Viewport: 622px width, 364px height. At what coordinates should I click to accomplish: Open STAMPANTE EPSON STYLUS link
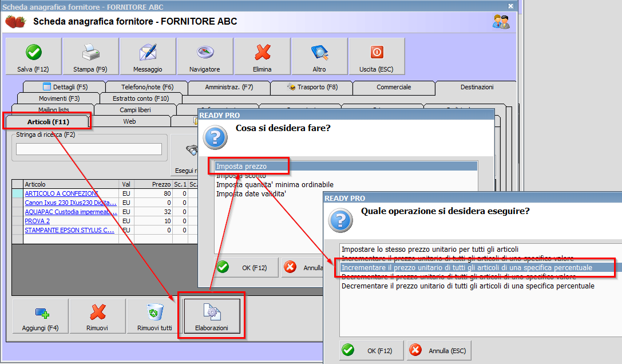(69, 230)
